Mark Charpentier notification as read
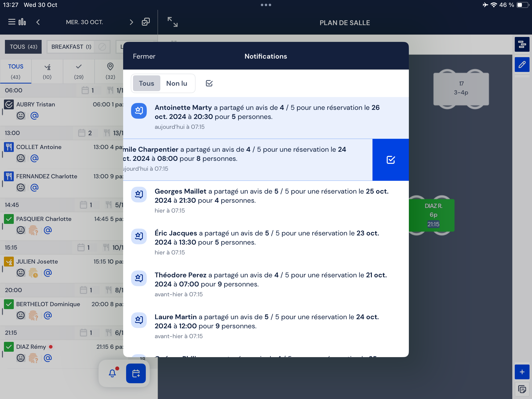Screen dimensions: 532x399 pos(391,160)
